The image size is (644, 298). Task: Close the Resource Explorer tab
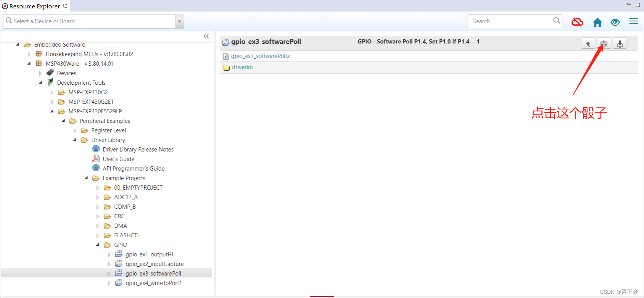65,6
